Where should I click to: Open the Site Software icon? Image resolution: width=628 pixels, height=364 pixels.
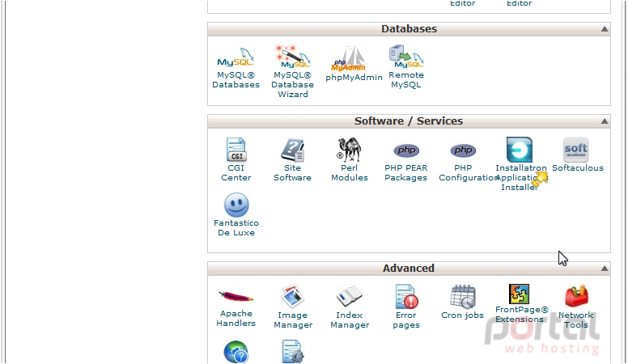[x=292, y=150]
